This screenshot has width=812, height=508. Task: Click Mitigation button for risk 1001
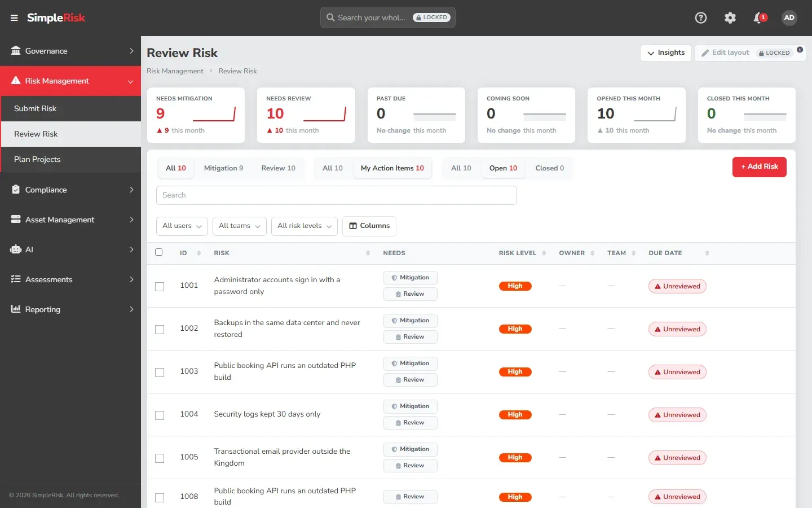pyautogui.click(x=411, y=278)
